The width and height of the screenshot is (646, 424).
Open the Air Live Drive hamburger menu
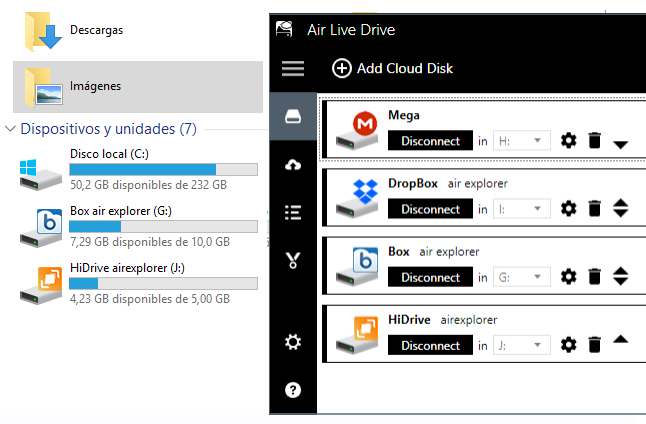(293, 68)
